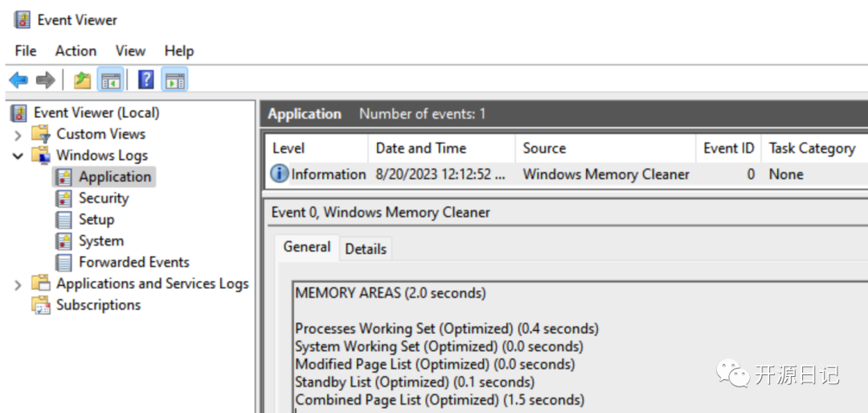Image resolution: width=868 pixels, height=413 pixels.
Task: Collapse the Windows Logs tree node
Action: coord(18,156)
